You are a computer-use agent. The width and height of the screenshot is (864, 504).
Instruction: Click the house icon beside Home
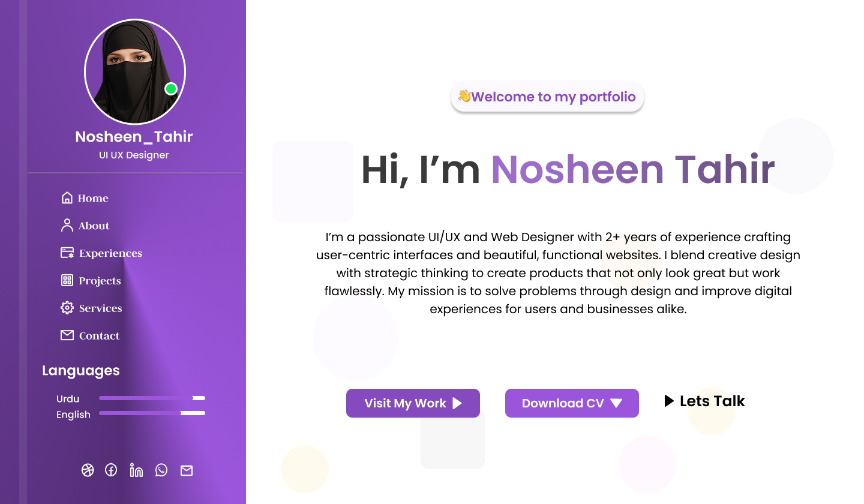tap(67, 198)
